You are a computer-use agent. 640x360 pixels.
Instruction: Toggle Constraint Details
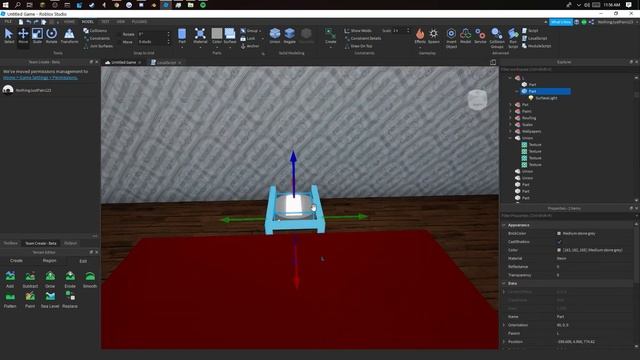(362, 38)
